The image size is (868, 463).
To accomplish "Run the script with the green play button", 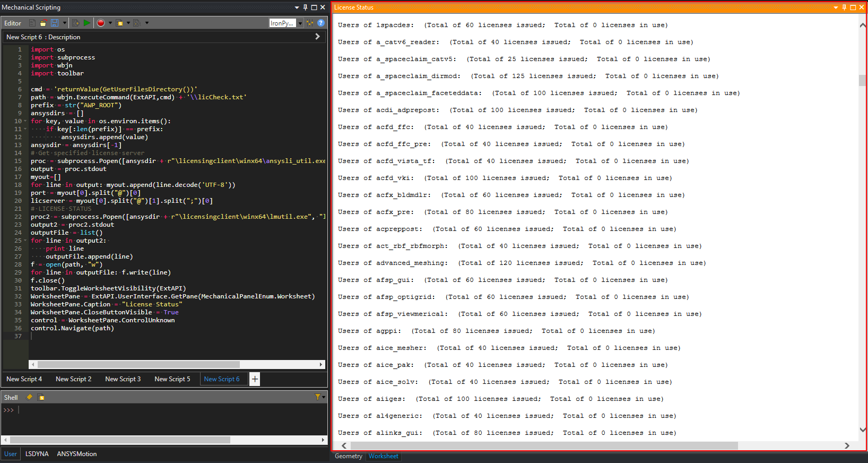I will (86, 23).
